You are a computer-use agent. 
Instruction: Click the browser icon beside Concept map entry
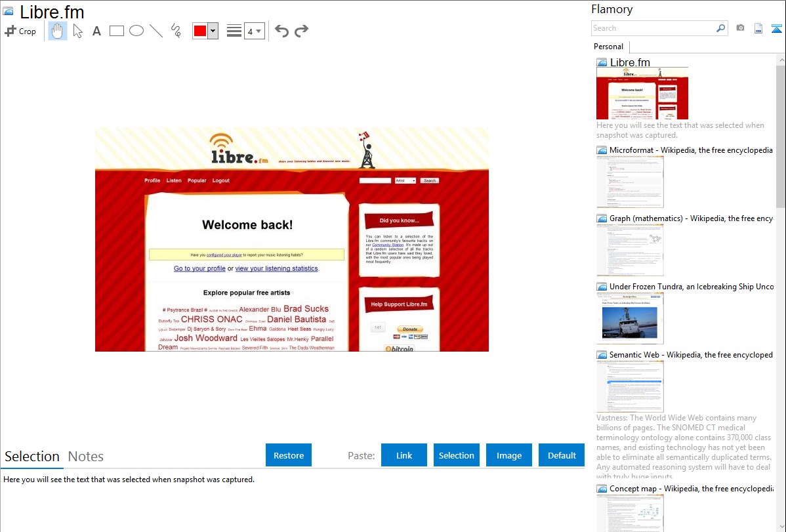602,489
